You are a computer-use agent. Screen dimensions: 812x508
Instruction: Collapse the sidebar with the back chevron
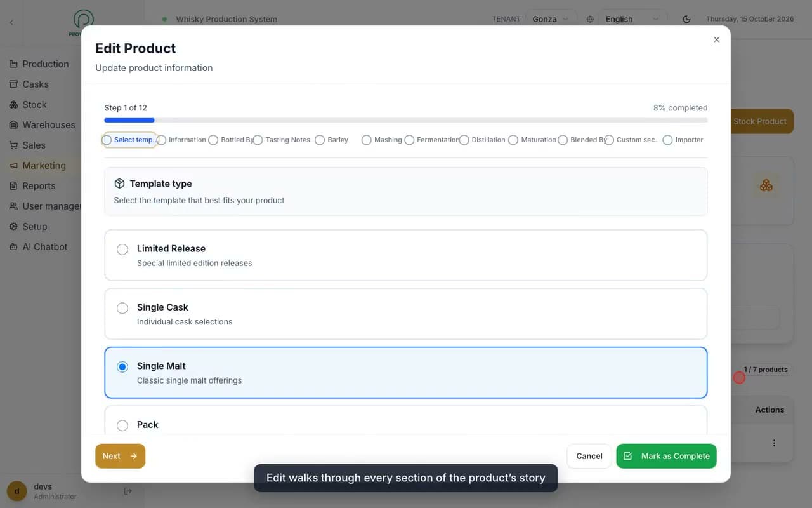click(x=11, y=23)
